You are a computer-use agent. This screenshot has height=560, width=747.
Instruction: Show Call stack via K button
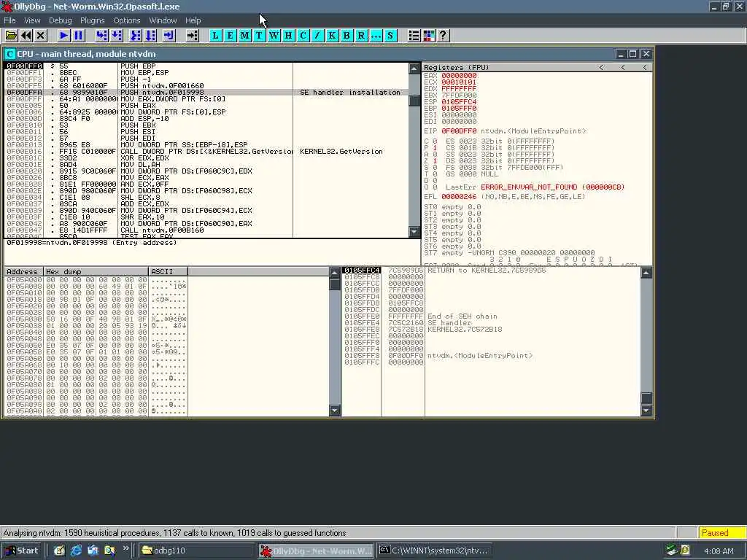[332, 35]
